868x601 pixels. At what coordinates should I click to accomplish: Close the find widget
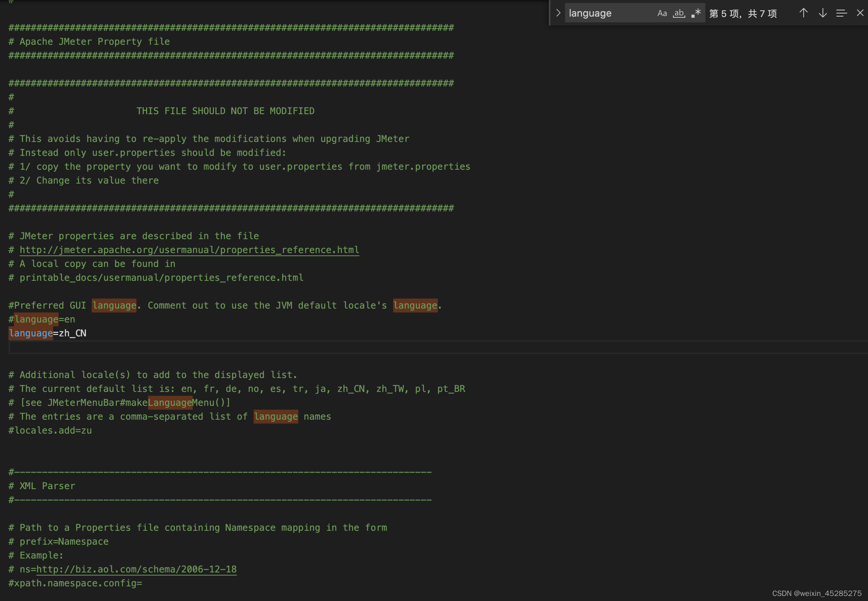860,13
